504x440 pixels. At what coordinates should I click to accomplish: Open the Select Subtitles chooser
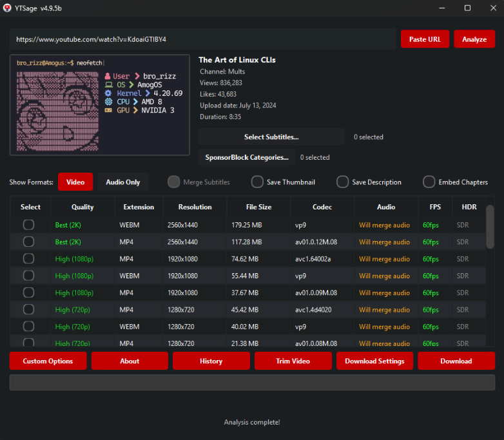click(271, 137)
